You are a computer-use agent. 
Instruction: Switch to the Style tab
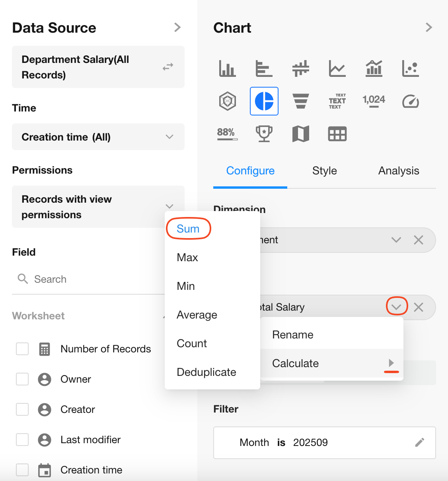click(324, 171)
